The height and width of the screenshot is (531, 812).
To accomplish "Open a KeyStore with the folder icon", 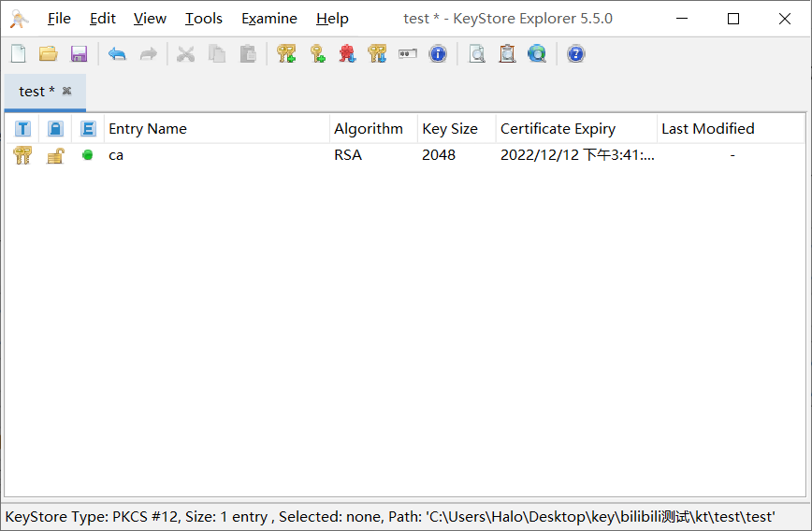I will click(x=49, y=54).
